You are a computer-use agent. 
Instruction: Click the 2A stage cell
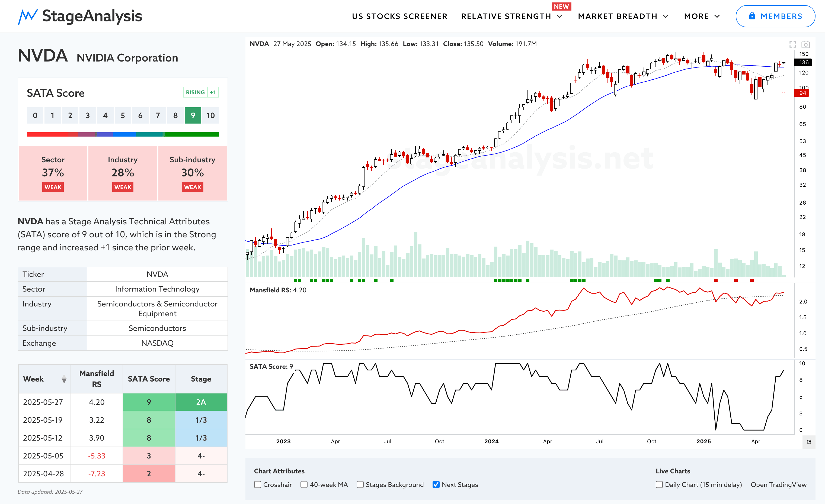pyautogui.click(x=201, y=402)
